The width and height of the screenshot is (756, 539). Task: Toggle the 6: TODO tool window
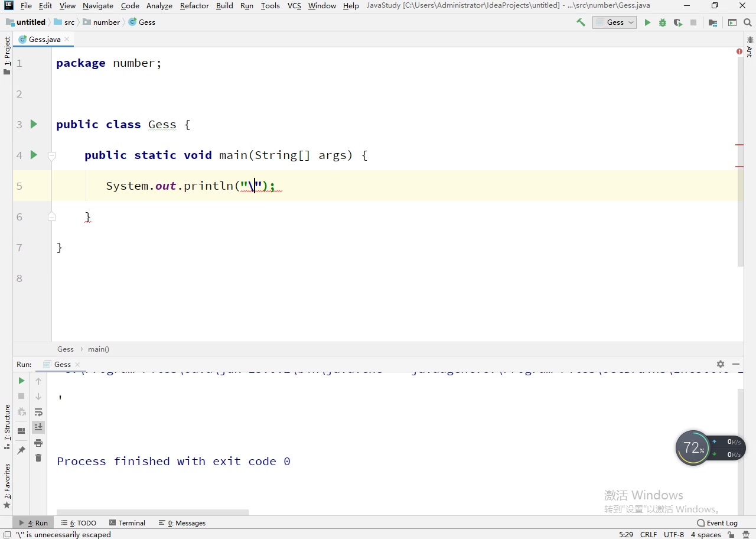(x=79, y=523)
